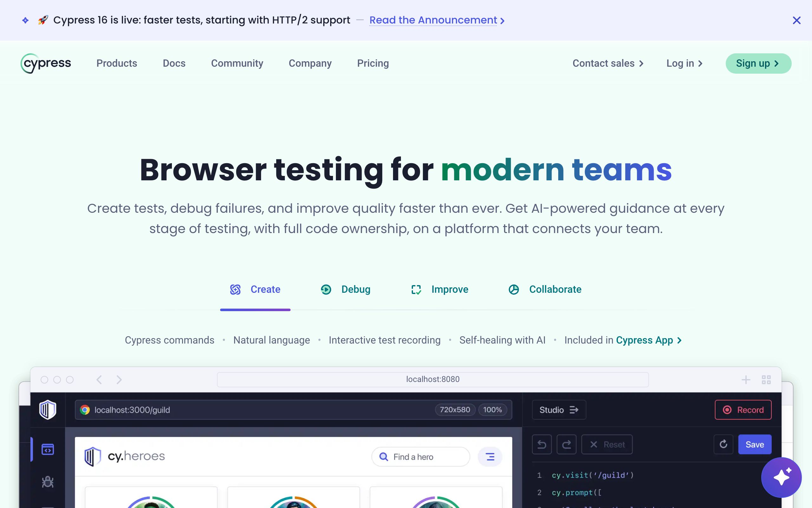Image resolution: width=812 pixels, height=508 pixels.
Task: Open the Read the Announcement link
Action: (x=436, y=20)
